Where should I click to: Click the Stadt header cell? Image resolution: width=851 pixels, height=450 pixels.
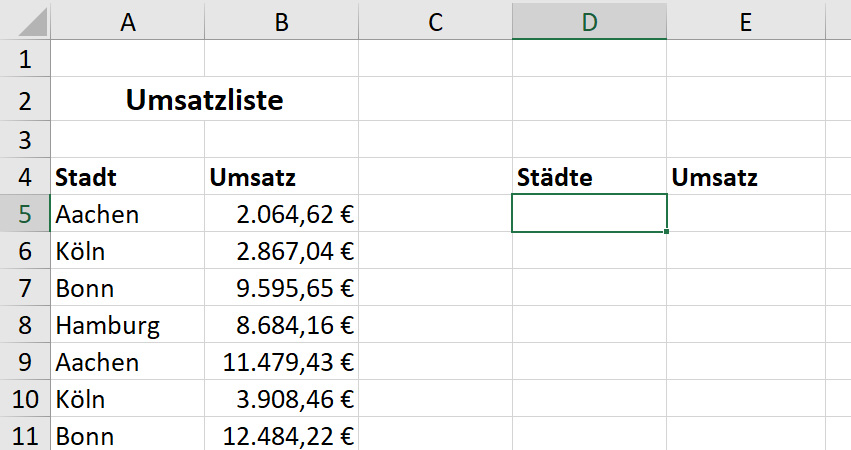coord(128,176)
